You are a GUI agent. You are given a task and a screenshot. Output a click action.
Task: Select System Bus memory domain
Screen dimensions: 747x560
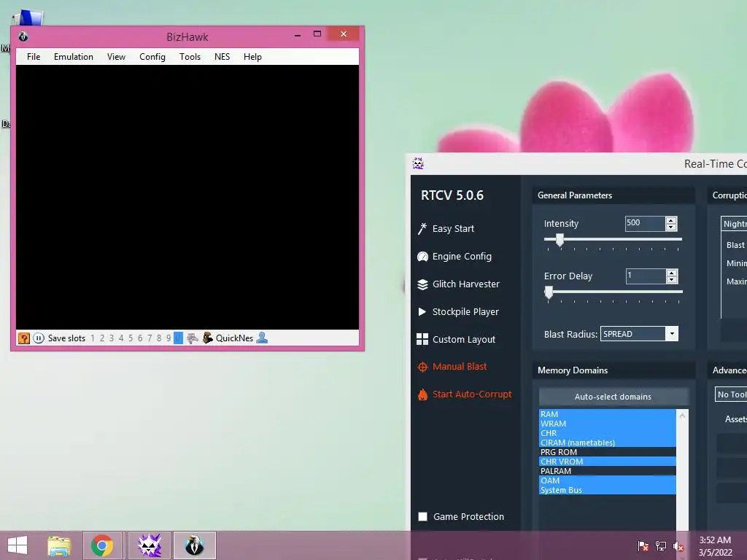[608, 491]
